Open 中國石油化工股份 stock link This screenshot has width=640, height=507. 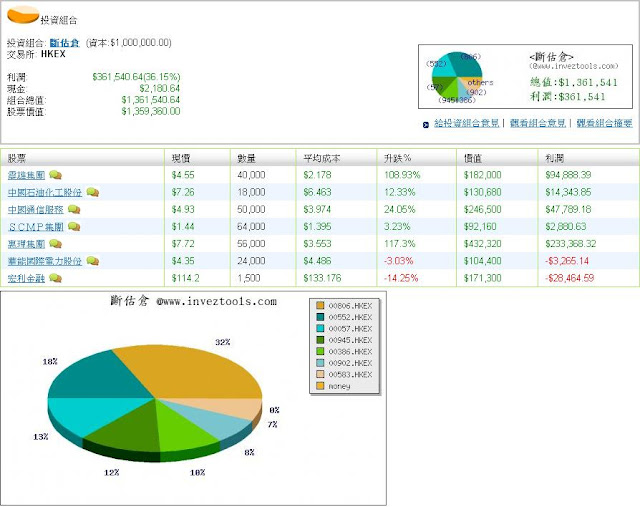click(45, 192)
